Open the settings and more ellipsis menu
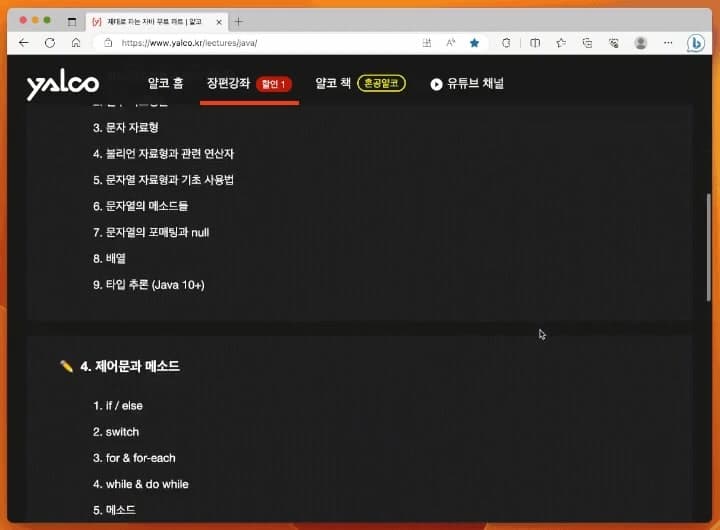The width and height of the screenshot is (720, 530). (x=668, y=43)
